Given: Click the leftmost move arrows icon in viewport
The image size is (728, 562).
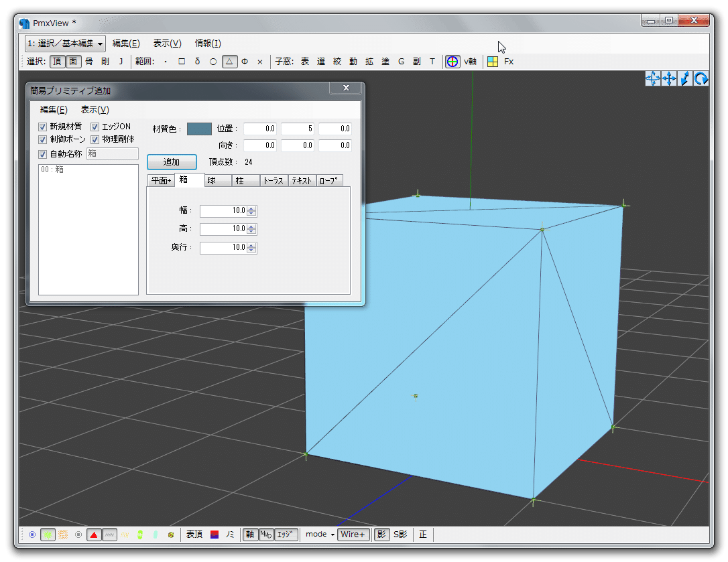Looking at the screenshot, I should pos(652,78).
